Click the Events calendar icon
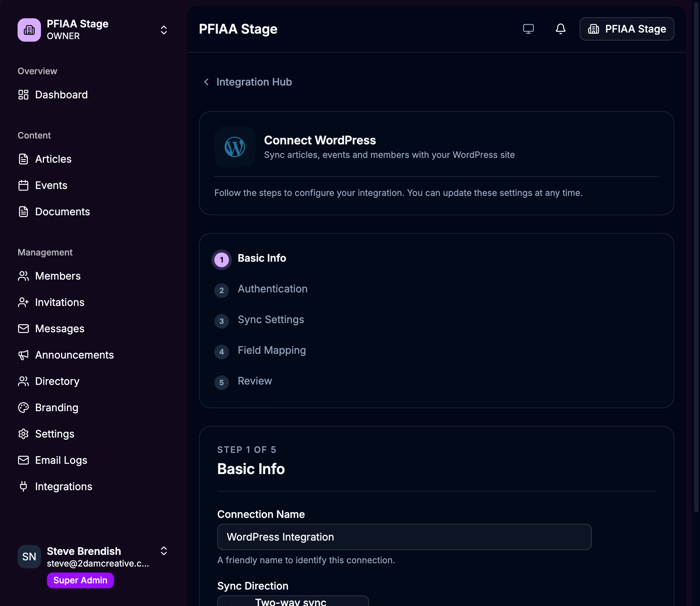Viewport: 700px width, 606px height. tap(23, 185)
